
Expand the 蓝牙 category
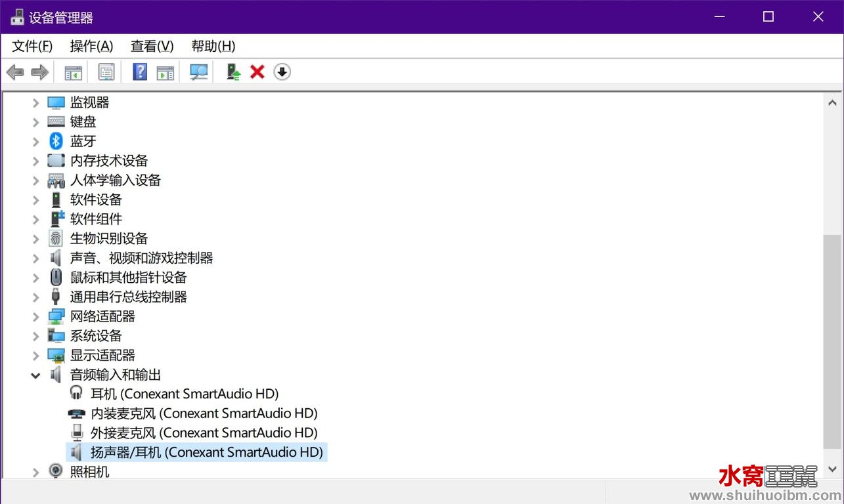(x=36, y=141)
